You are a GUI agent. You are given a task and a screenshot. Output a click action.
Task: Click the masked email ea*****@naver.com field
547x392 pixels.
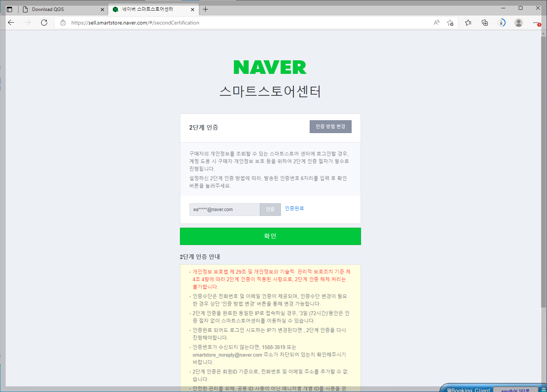224,210
